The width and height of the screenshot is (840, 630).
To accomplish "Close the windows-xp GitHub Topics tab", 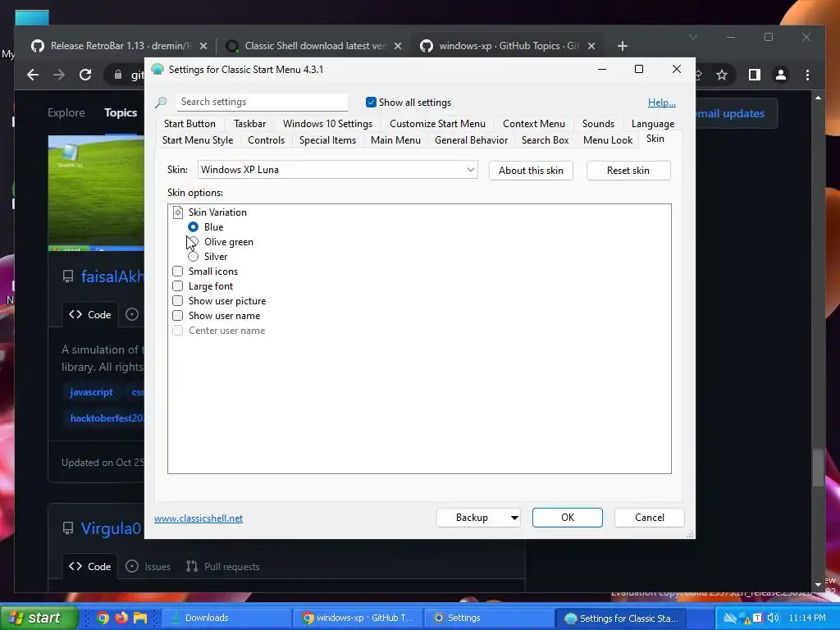I will 591,46.
